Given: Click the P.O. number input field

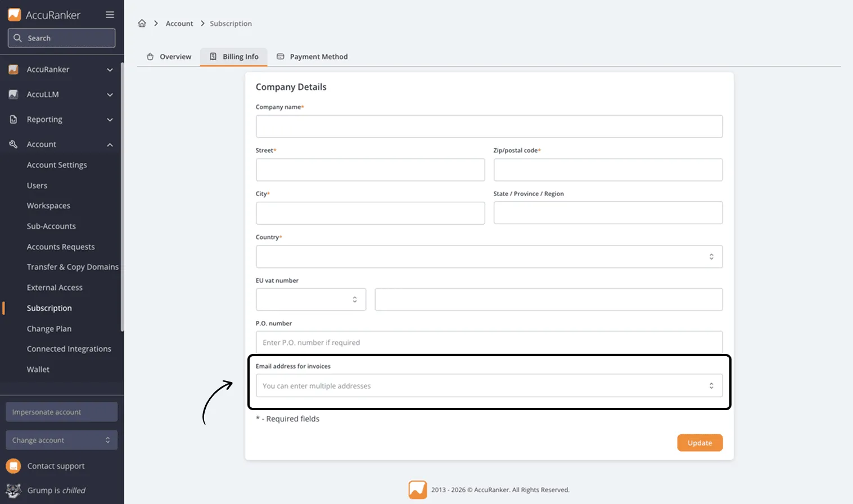Looking at the screenshot, I should [489, 342].
